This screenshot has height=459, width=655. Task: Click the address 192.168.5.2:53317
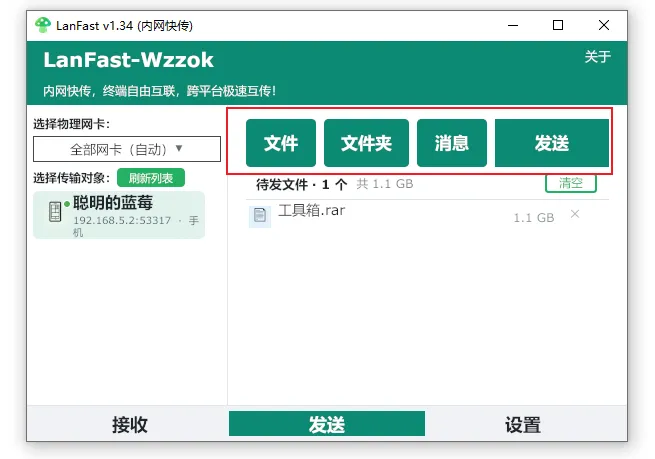click(122, 220)
